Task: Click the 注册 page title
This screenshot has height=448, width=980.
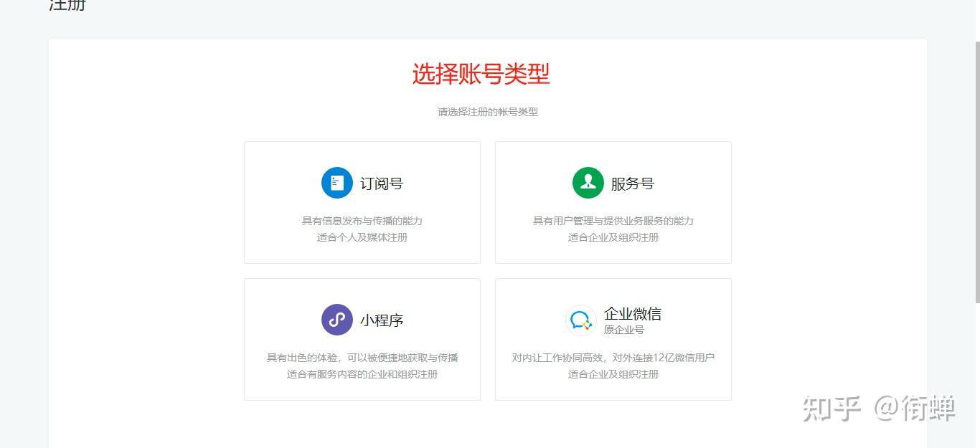Action: [67, 5]
